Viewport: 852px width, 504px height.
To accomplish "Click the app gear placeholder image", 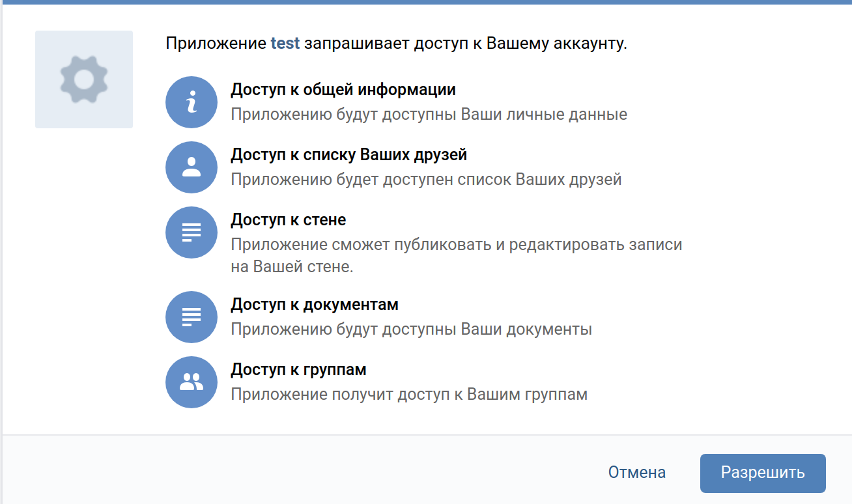I will pos(84,79).
